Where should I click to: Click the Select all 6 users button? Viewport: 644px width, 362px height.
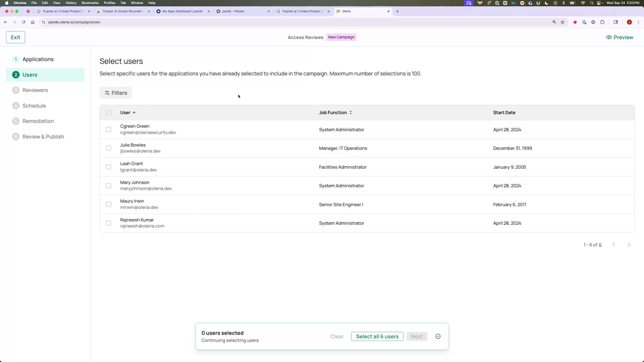tap(377, 336)
